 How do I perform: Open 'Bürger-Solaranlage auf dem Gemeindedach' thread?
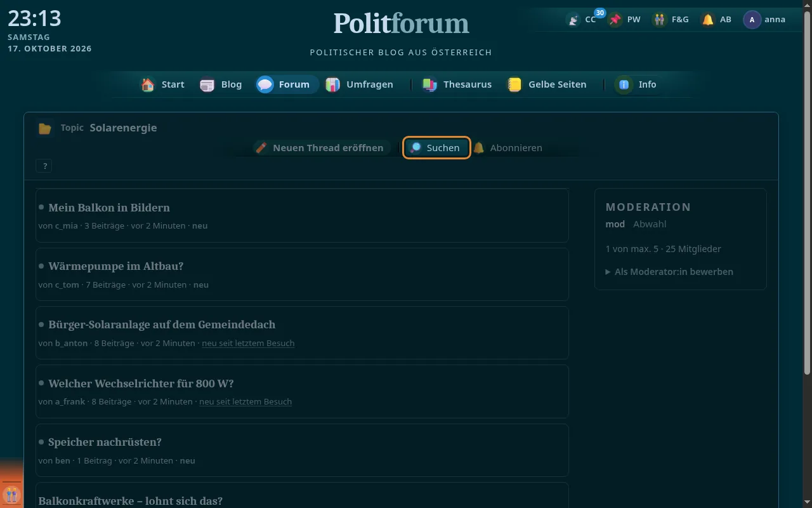coord(162,324)
